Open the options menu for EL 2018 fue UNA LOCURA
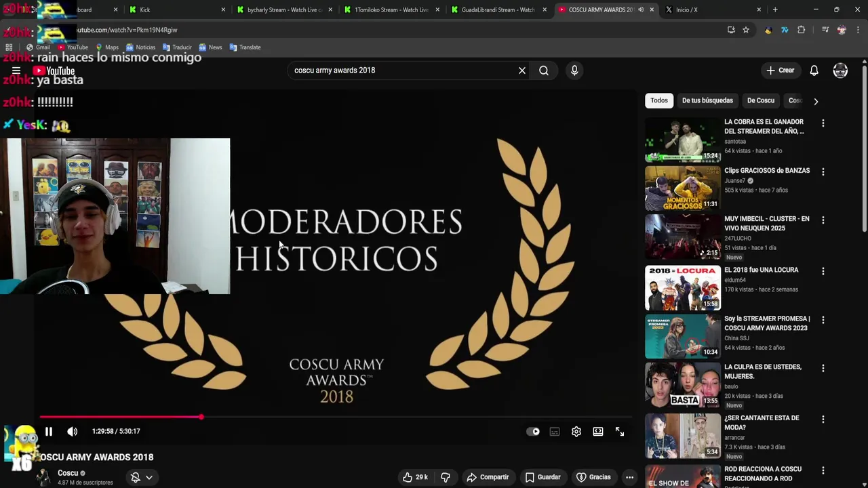The image size is (868, 488). coord(823,271)
